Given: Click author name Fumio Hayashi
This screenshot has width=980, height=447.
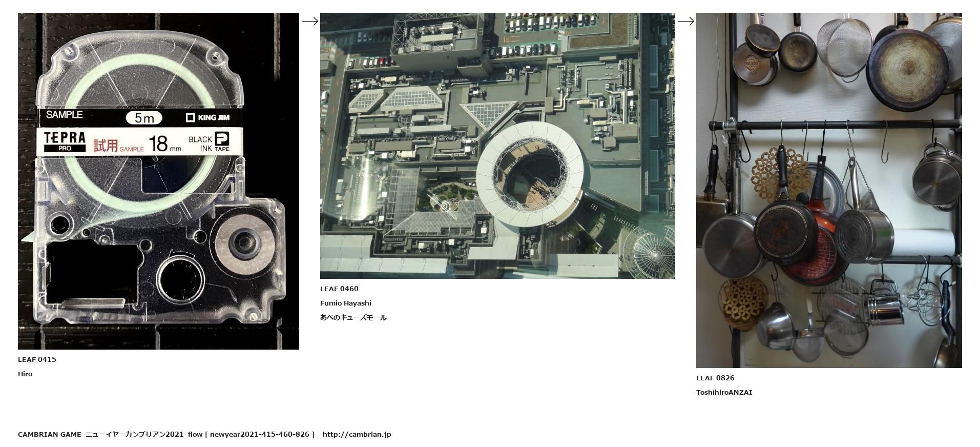Looking at the screenshot, I should [x=346, y=303].
